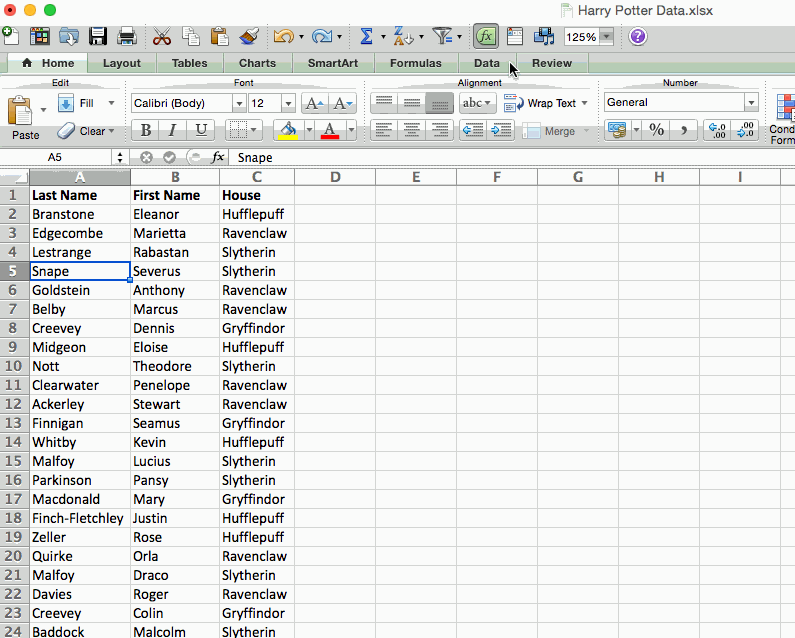Screen dimensions: 795x638
Task: Increase font size with larger A icon
Action: tap(314, 103)
